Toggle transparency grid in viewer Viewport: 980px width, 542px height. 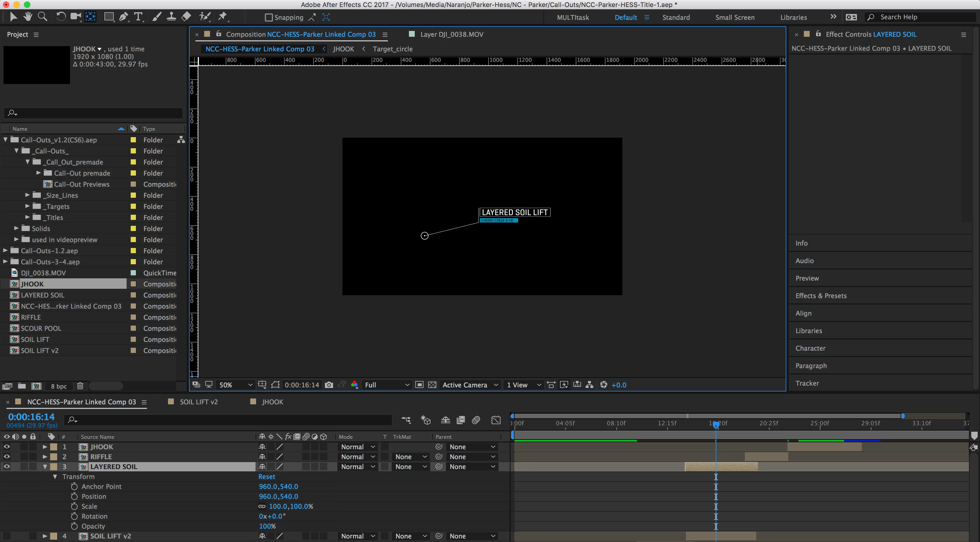tap(432, 385)
